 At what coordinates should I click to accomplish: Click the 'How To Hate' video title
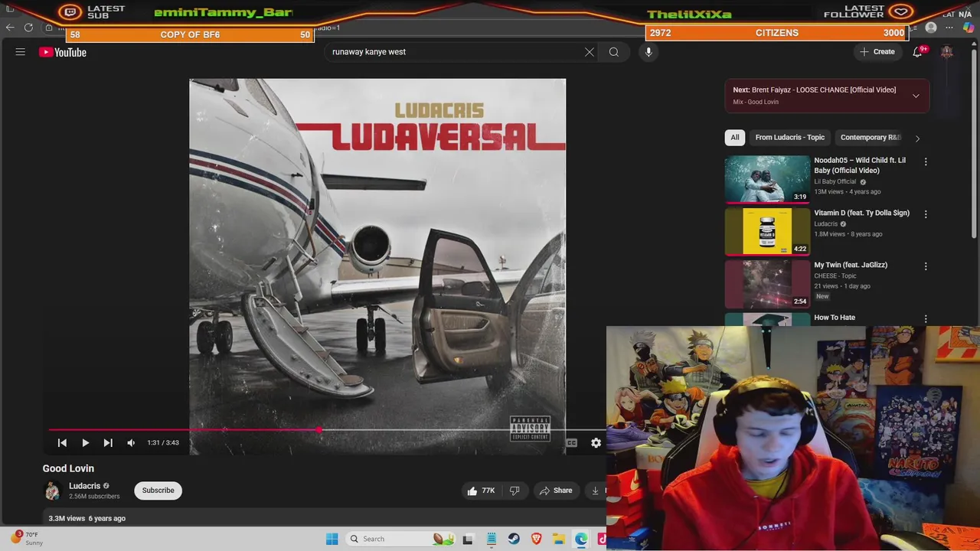click(835, 318)
